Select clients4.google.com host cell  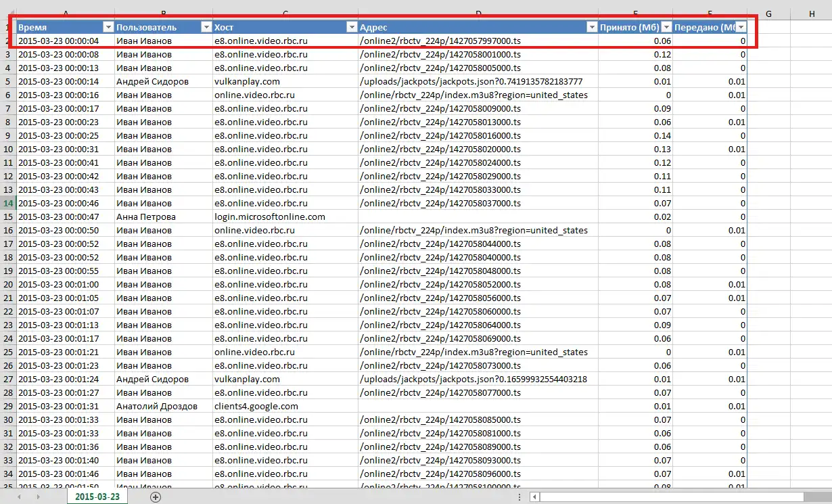pos(285,406)
